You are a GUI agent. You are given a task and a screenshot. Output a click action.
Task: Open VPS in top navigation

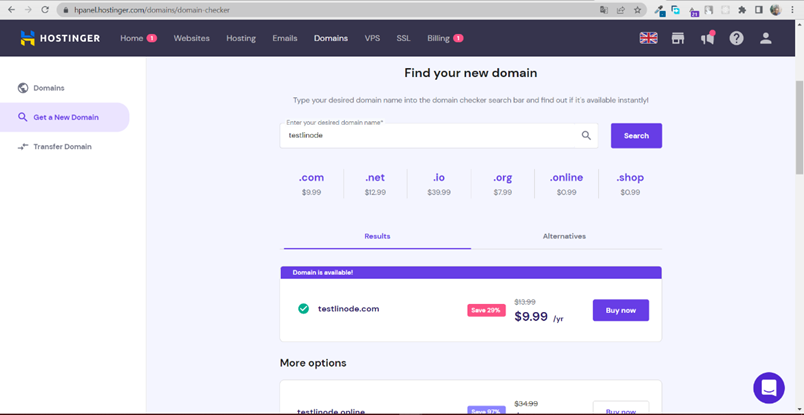[x=372, y=38]
